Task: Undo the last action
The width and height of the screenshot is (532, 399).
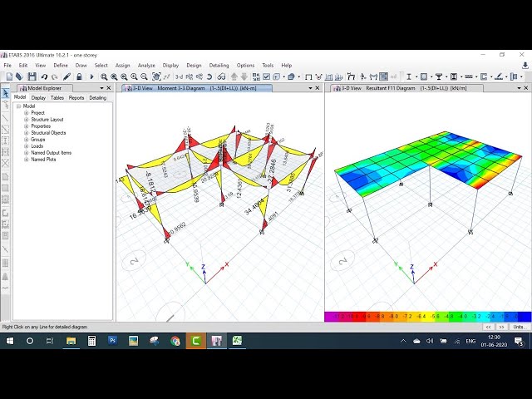Action: (44, 77)
